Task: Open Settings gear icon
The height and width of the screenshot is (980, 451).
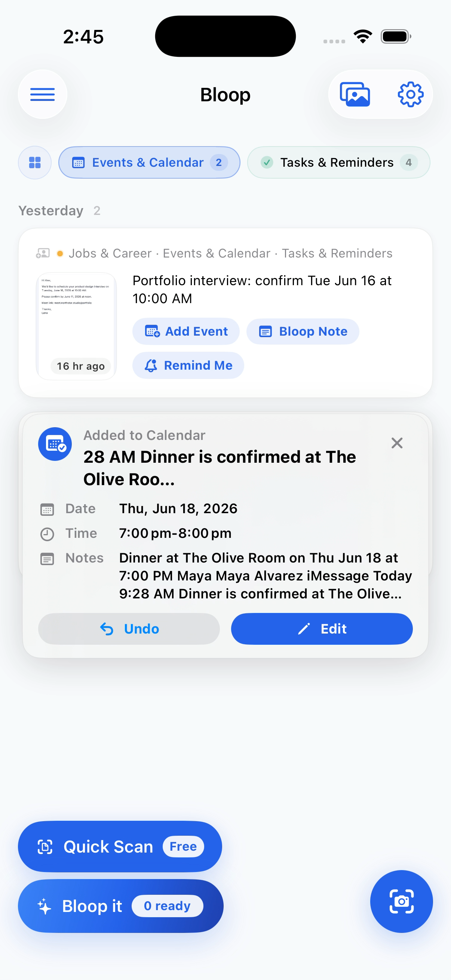Action: pos(410,94)
